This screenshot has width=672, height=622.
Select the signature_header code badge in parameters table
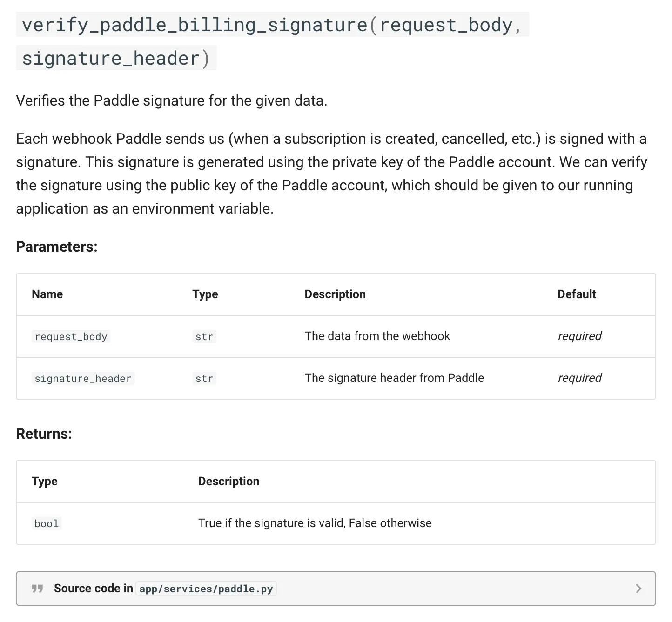click(83, 378)
